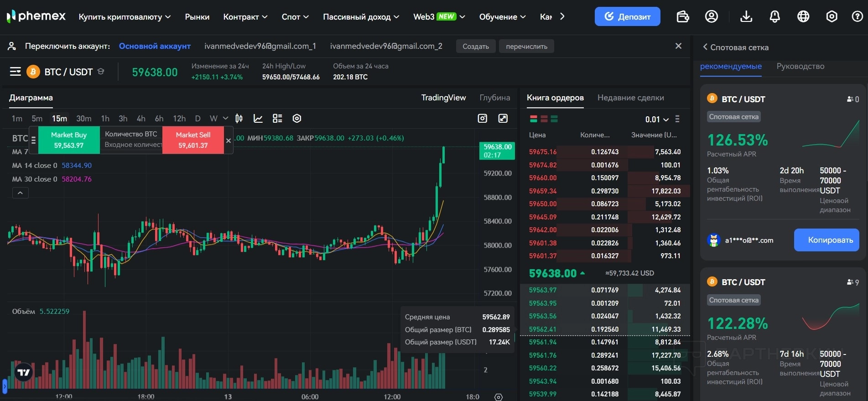Expand the Купить криптовалюту menu
Image resolution: width=868 pixels, height=401 pixels.
[125, 17]
